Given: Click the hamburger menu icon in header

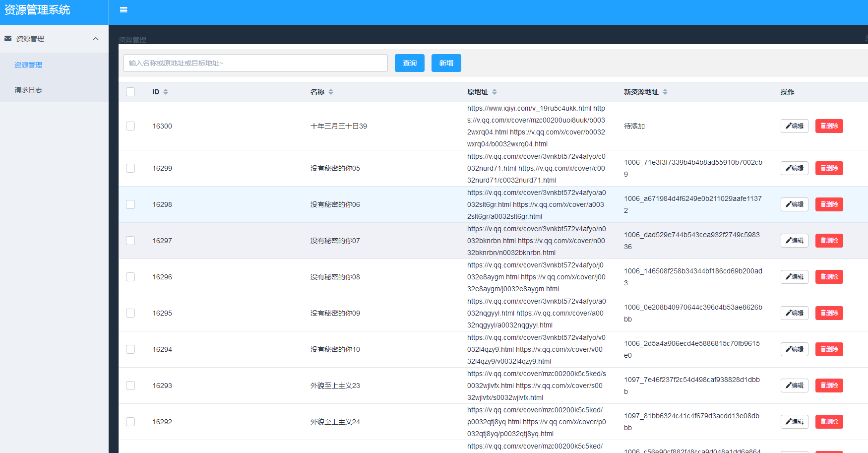Looking at the screenshot, I should 124,10.
